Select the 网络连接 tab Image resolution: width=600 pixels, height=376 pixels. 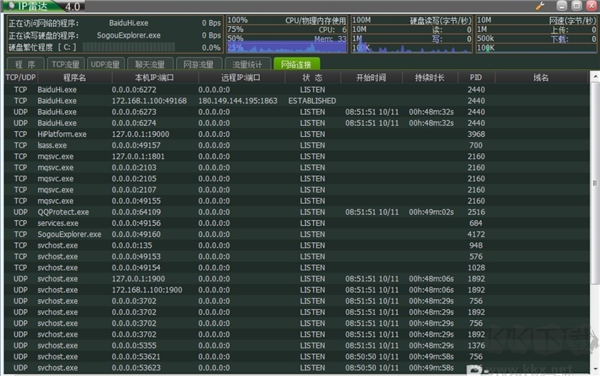point(296,64)
